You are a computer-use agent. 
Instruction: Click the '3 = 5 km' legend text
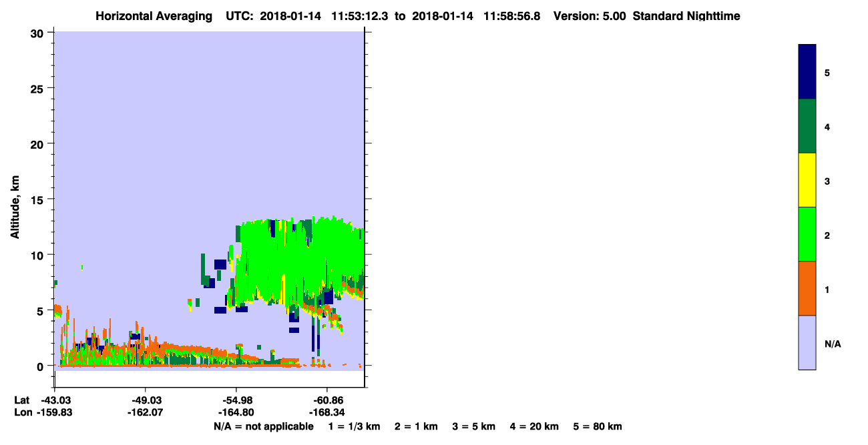click(474, 426)
